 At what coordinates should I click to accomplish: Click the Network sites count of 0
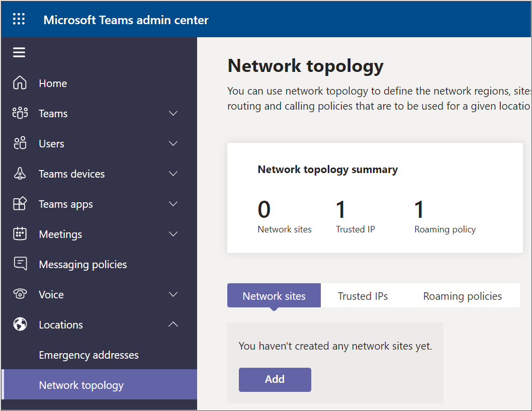[264, 209]
